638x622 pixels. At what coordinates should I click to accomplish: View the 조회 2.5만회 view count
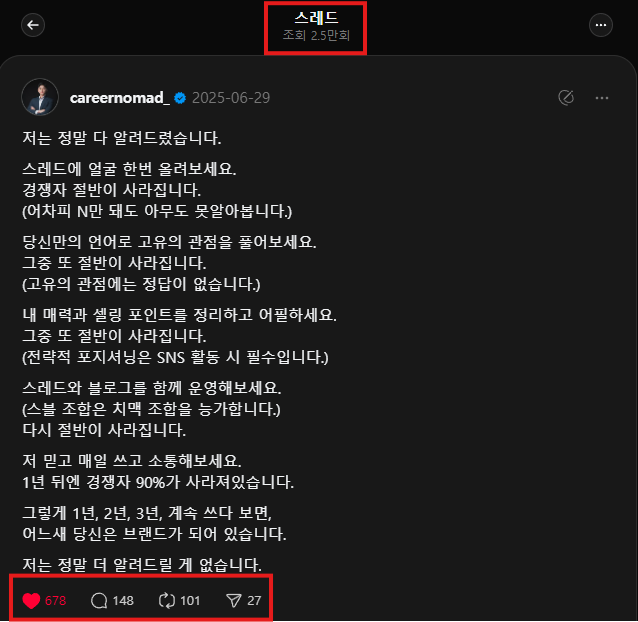[x=316, y=35]
